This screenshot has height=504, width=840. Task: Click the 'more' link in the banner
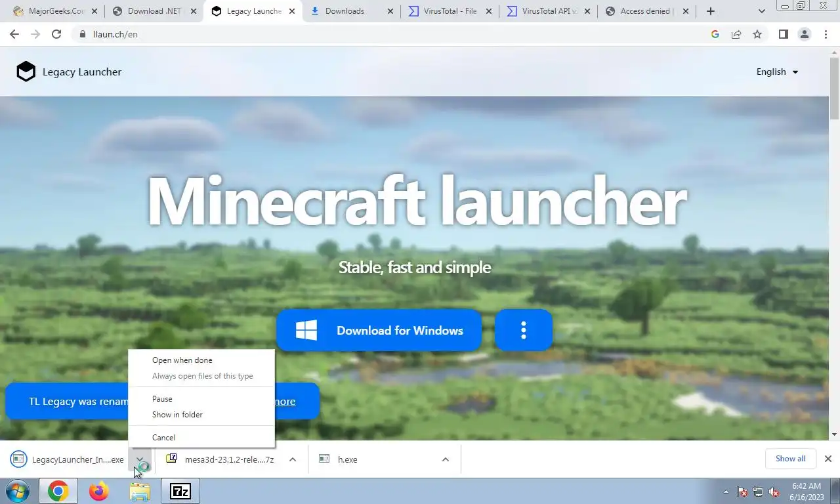[x=285, y=402]
